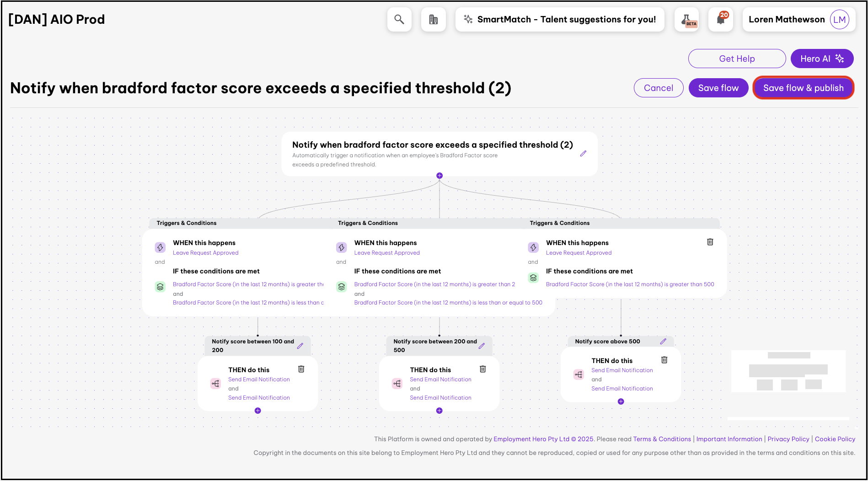Launch Hero AI assistant
This screenshot has height=481, width=868.
[x=821, y=59]
